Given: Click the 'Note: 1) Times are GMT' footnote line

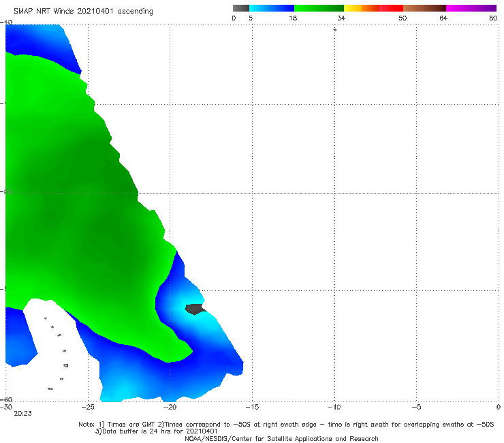Looking at the screenshot, I should (286, 425).
